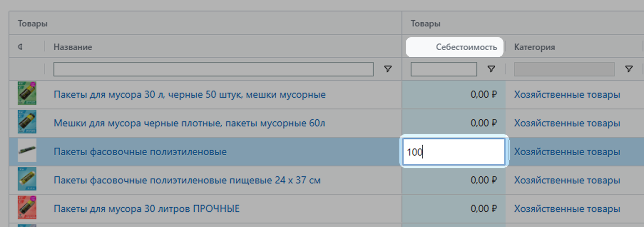644x227 pixels.
Task: Click the filter icon beside the Категория filter
Action: pos(629,69)
